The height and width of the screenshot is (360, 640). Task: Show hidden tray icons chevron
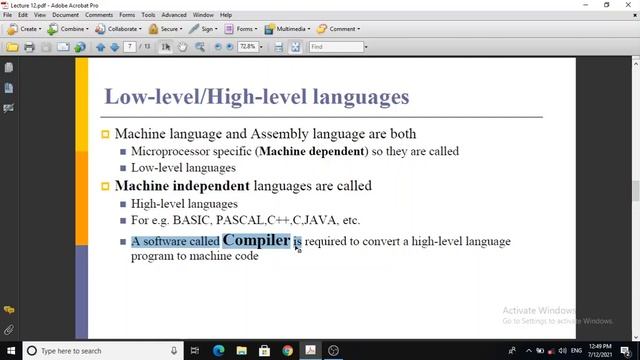tap(529, 351)
